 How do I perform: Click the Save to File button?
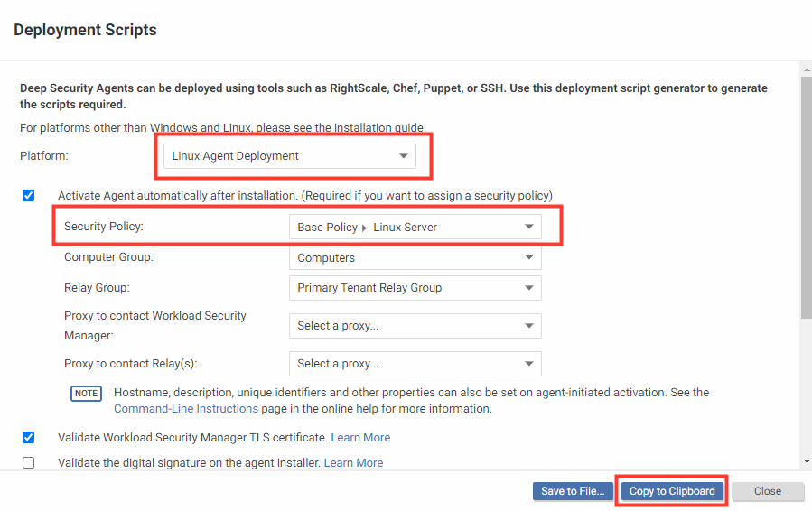click(x=573, y=491)
